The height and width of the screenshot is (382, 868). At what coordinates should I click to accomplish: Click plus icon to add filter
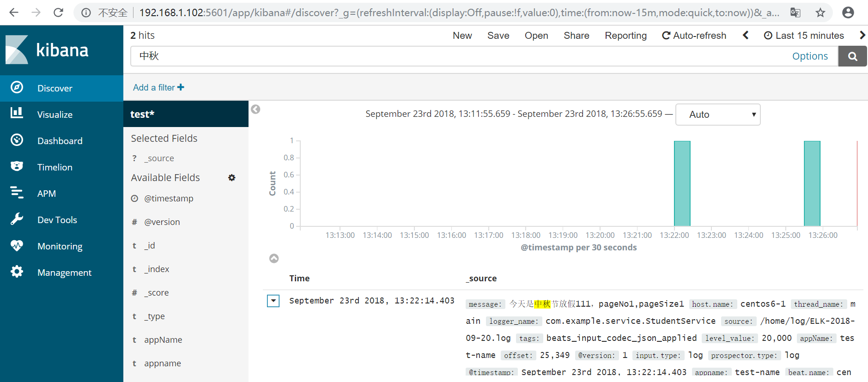click(181, 87)
